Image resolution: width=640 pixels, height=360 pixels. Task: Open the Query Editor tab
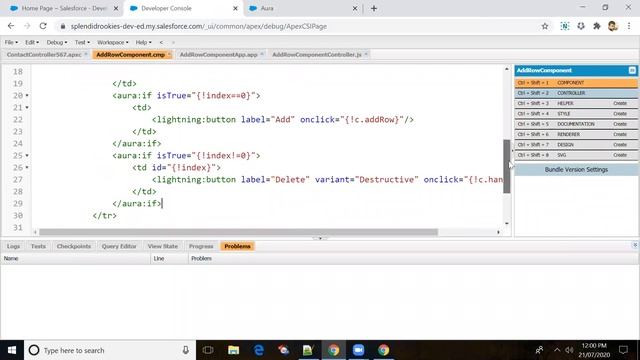coord(119,247)
